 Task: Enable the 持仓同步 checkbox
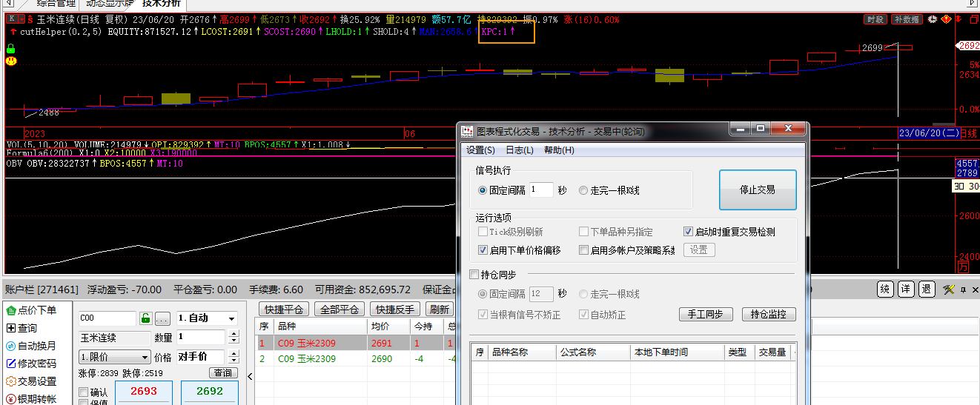tap(474, 275)
